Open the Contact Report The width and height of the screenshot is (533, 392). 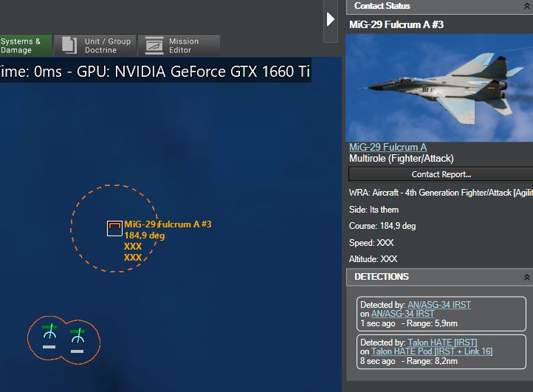[x=441, y=174]
